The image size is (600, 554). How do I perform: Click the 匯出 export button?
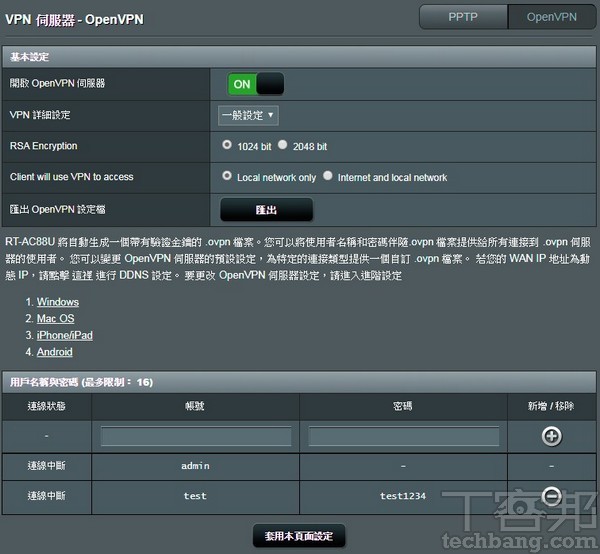click(266, 209)
